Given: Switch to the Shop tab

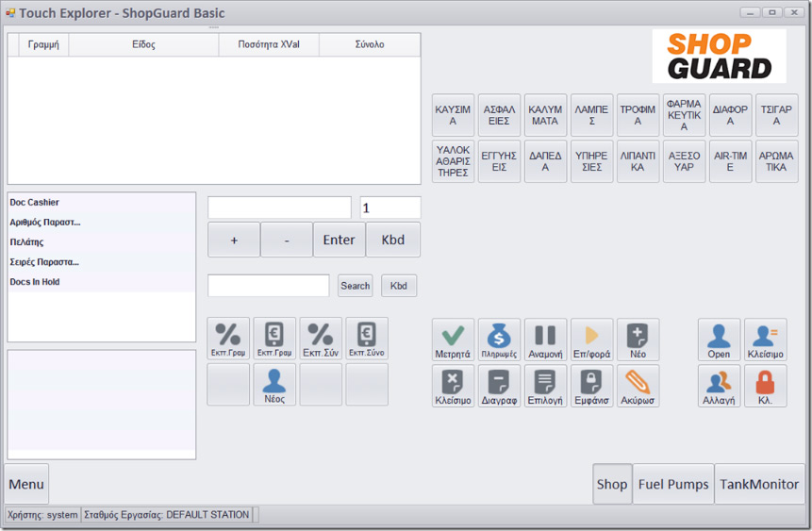Looking at the screenshot, I should (x=612, y=484).
